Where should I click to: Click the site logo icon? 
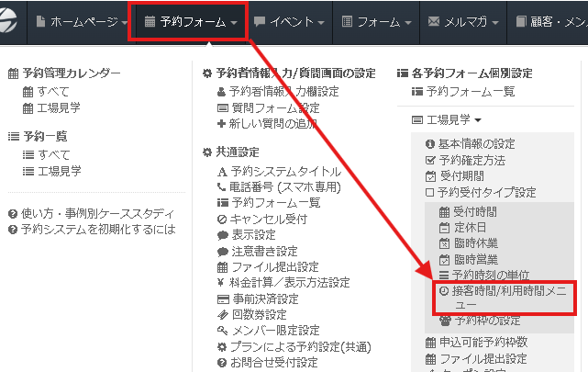[7, 20]
